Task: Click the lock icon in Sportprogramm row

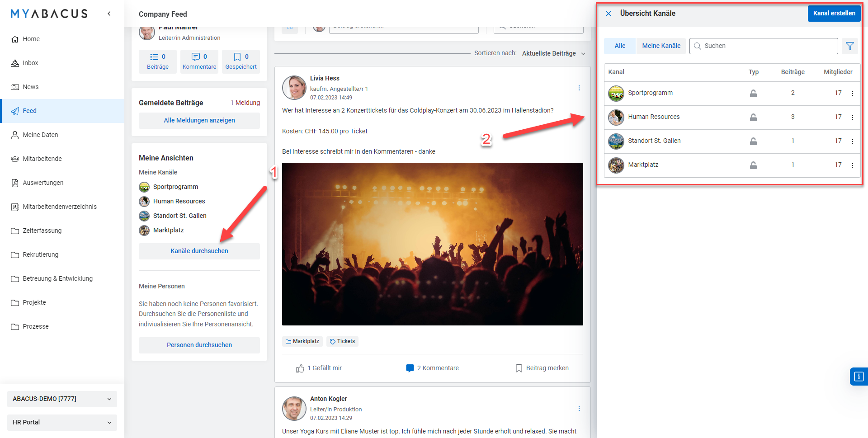Action: coord(753,93)
